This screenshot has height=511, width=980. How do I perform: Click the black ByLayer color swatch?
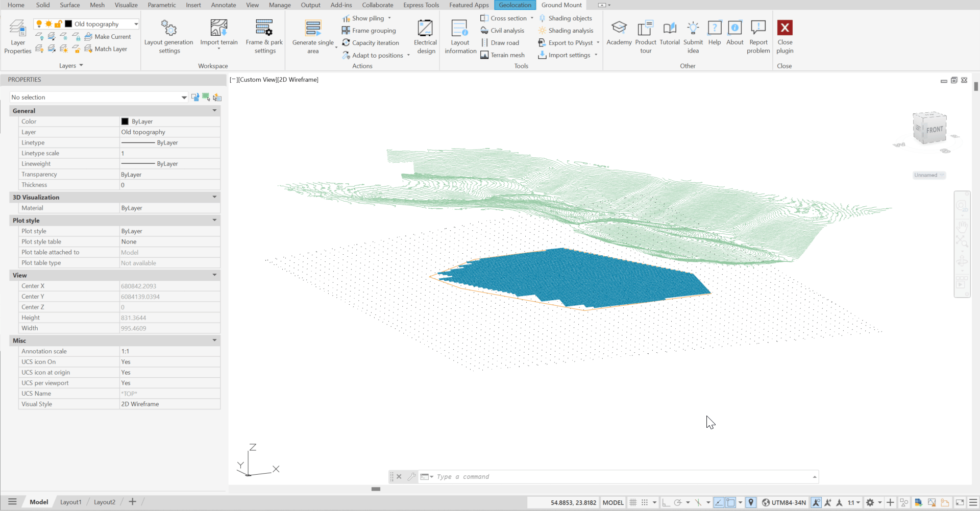pos(125,121)
